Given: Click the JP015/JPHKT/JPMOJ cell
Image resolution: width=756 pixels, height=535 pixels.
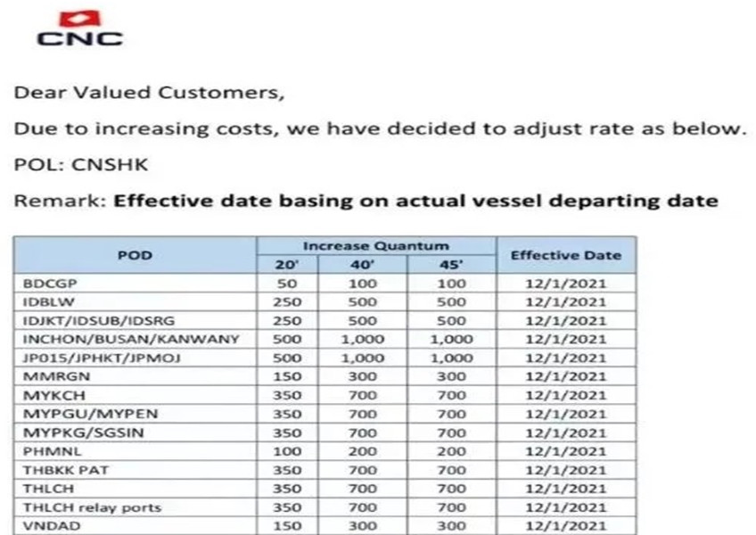Looking at the screenshot, I should coord(87,358).
